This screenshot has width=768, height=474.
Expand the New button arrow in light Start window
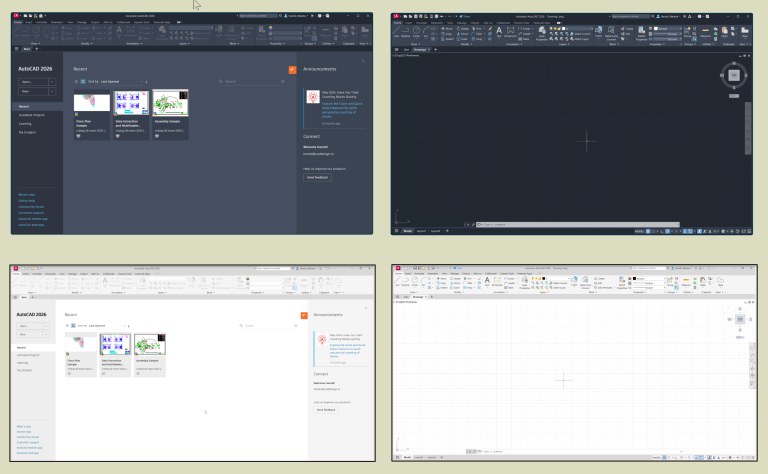(x=46, y=334)
